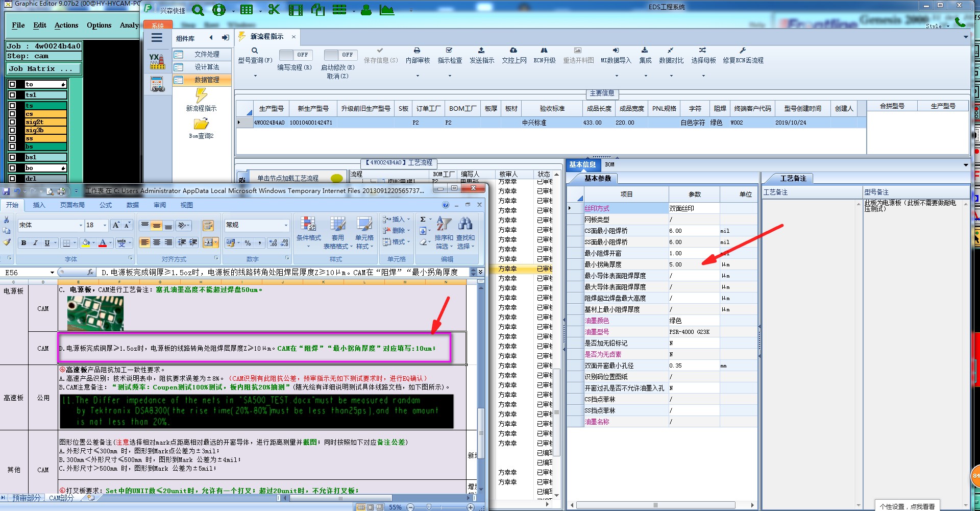
Task: Open the Actions menu in Graphic Editor
Action: [66, 25]
